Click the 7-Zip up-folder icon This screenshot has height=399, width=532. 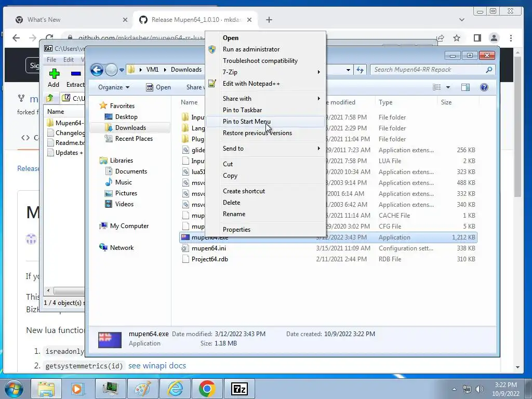pos(49,98)
